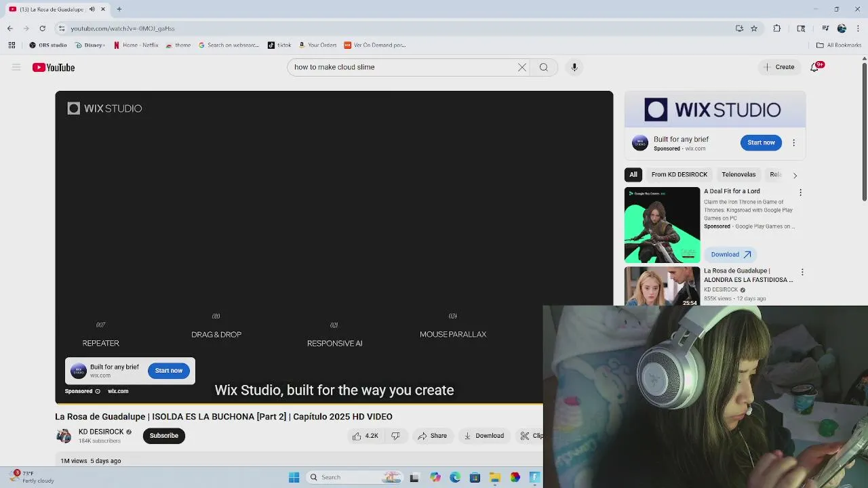Reload the current page
Viewport: 868px width, 488px height.
click(x=43, y=28)
